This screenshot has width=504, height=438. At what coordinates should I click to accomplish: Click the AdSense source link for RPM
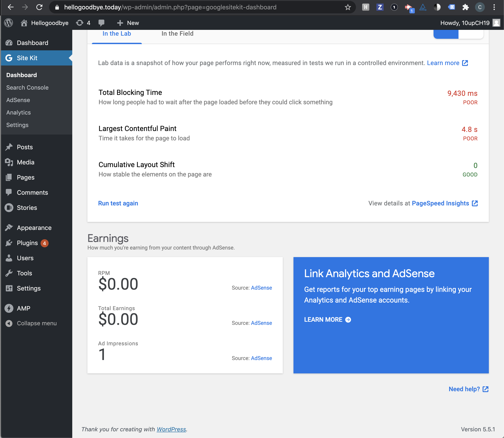point(262,288)
